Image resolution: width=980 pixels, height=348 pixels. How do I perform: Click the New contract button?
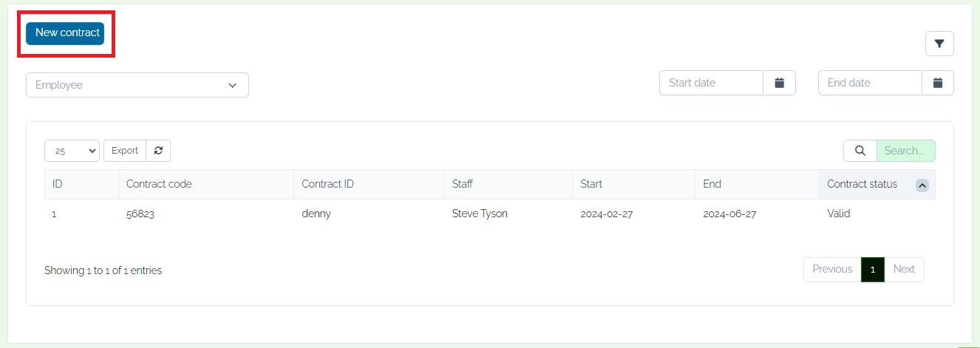pos(65,33)
